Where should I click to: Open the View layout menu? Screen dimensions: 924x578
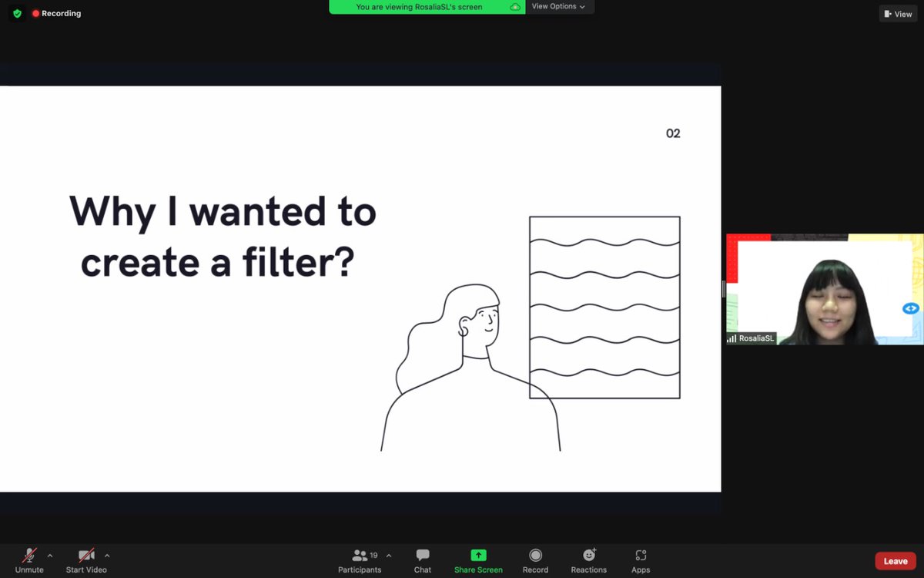[898, 14]
